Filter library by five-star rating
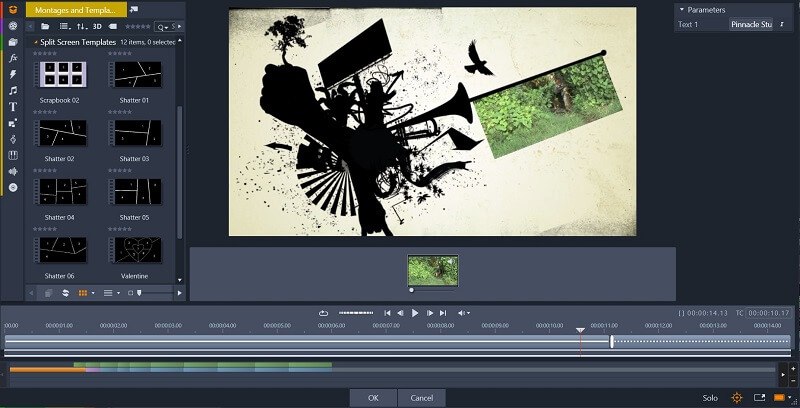This screenshot has width=800, height=408. tap(138, 27)
